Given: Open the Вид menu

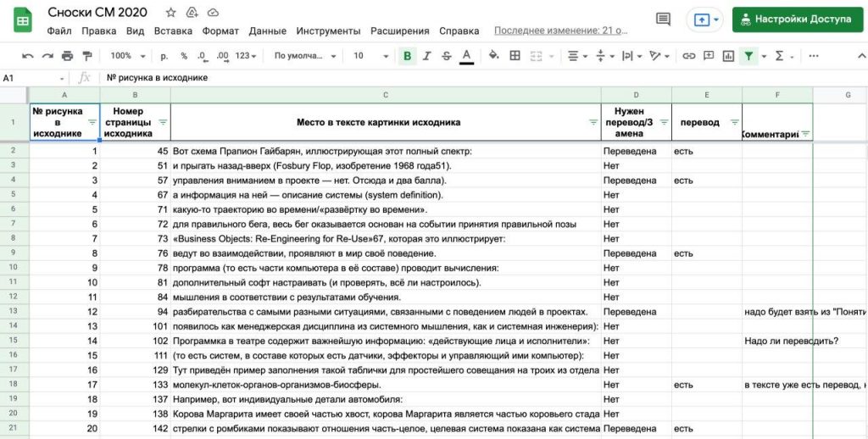Looking at the screenshot, I should [x=135, y=31].
